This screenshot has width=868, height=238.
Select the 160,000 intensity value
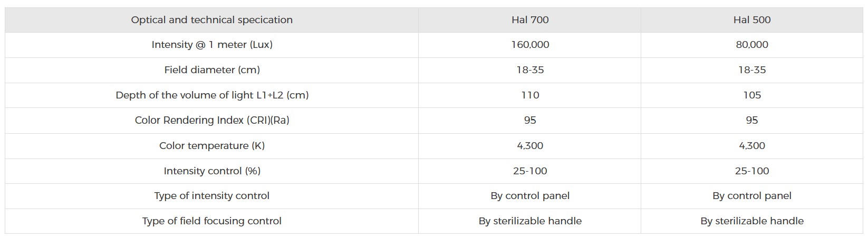click(530, 45)
